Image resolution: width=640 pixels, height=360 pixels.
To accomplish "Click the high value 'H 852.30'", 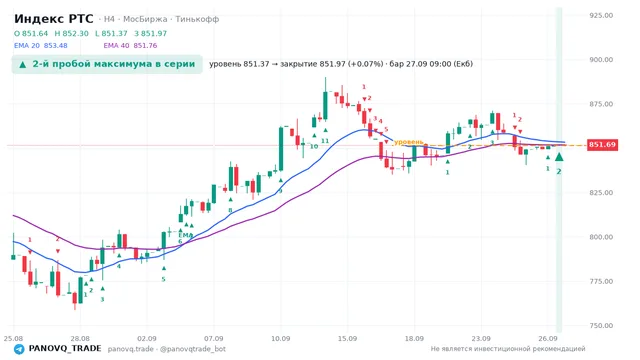I will [71, 33].
